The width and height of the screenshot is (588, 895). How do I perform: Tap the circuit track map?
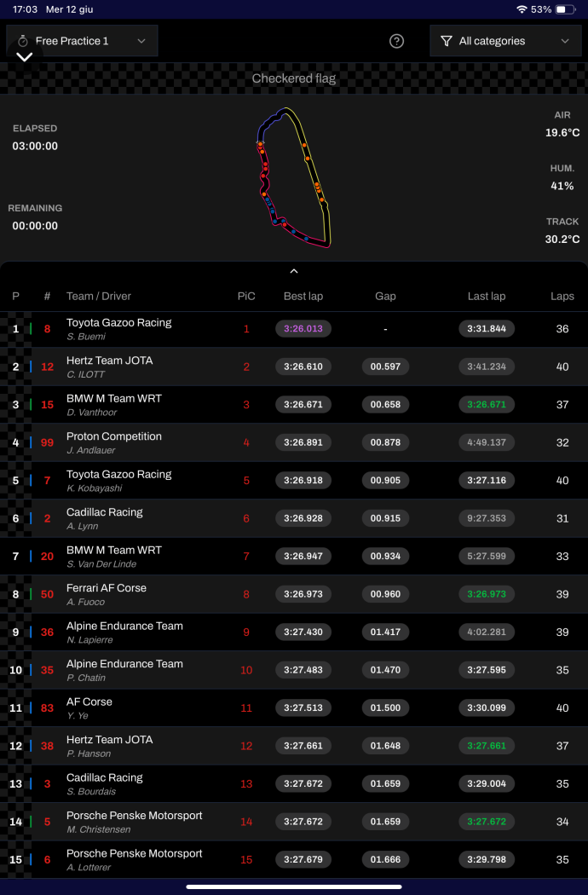[294, 177]
